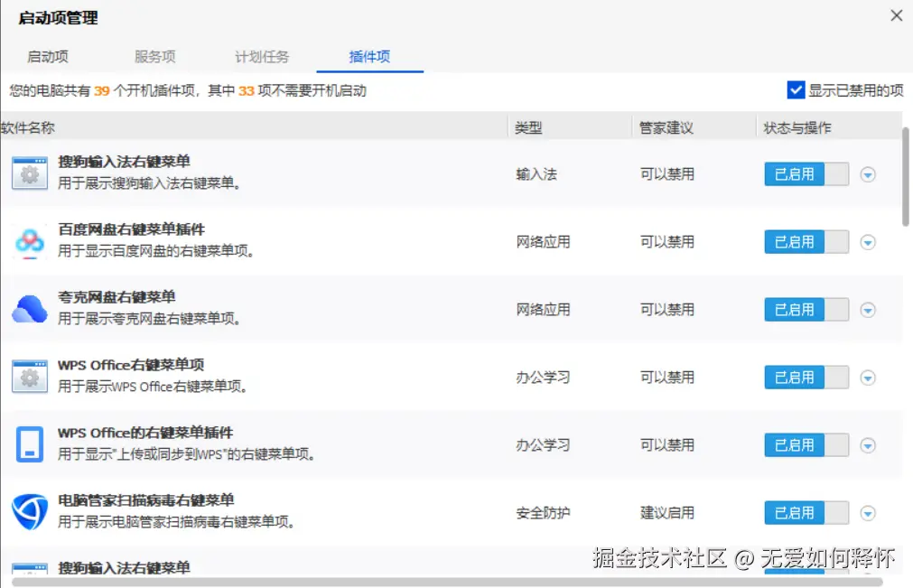
Task: Turn off 夸克网盘右键菜单 switch
Action: pyautogui.click(x=806, y=309)
